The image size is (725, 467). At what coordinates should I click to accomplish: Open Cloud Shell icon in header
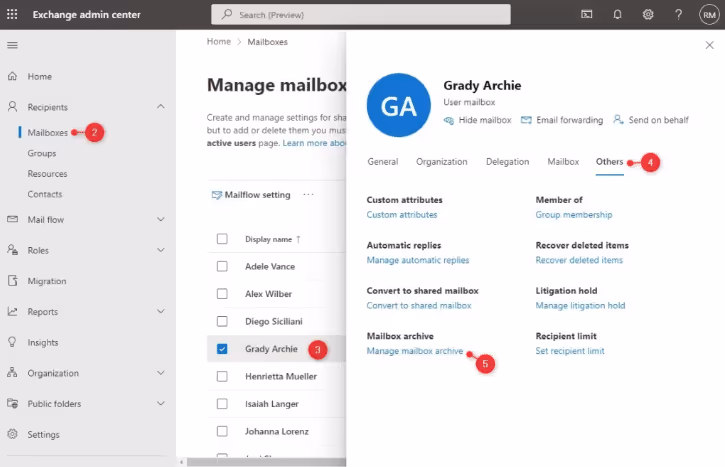587,15
